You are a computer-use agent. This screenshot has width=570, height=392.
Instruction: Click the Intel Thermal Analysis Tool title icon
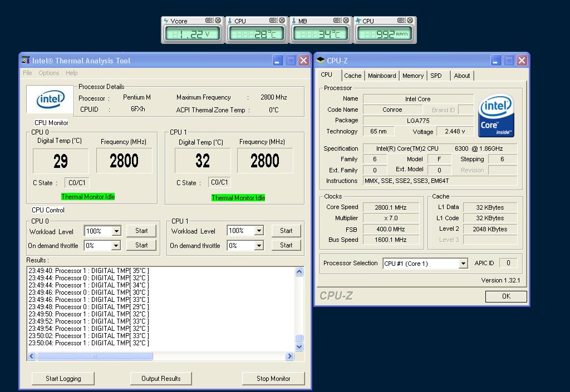(x=26, y=60)
